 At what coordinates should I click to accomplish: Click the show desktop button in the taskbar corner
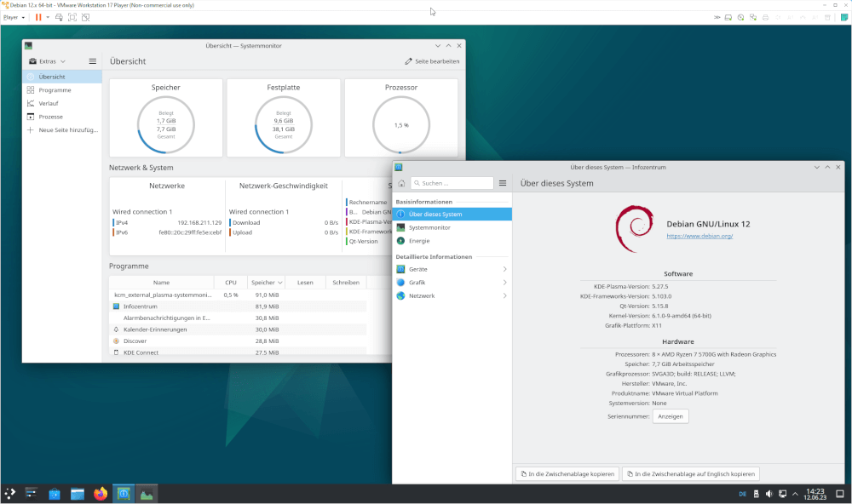point(839,495)
